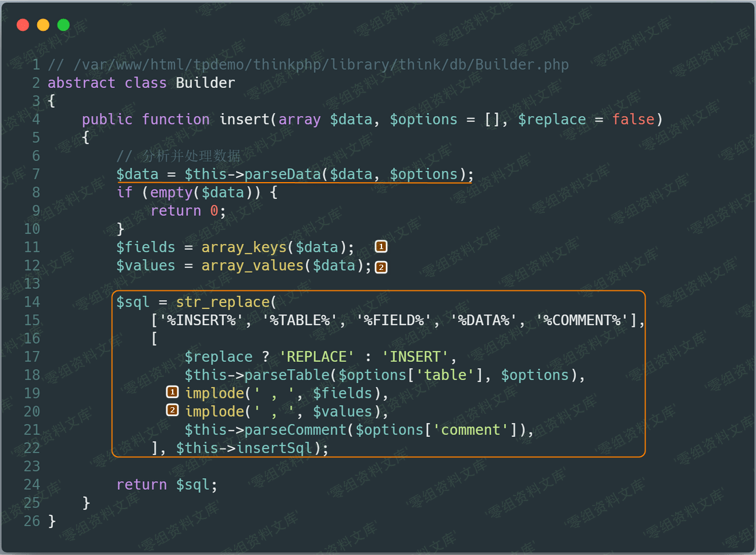Screen dimensions: 756x555
Task: Click annotation marker 1 after array_keys line
Action: pyautogui.click(x=381, y=247)
